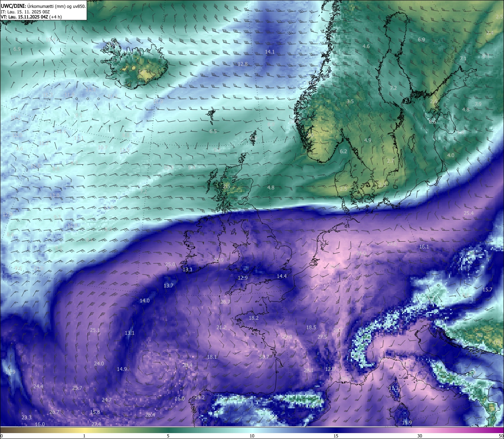Click the map value 6.5 near the Faroe Islands
Screen dimensions: 504x439
coord(213,132)
